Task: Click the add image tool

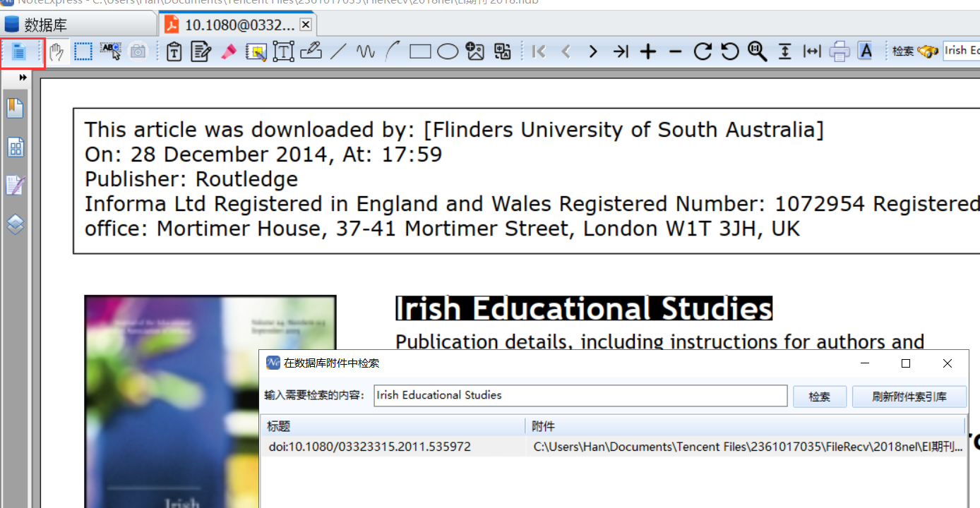Action: (x=475, y=52)
